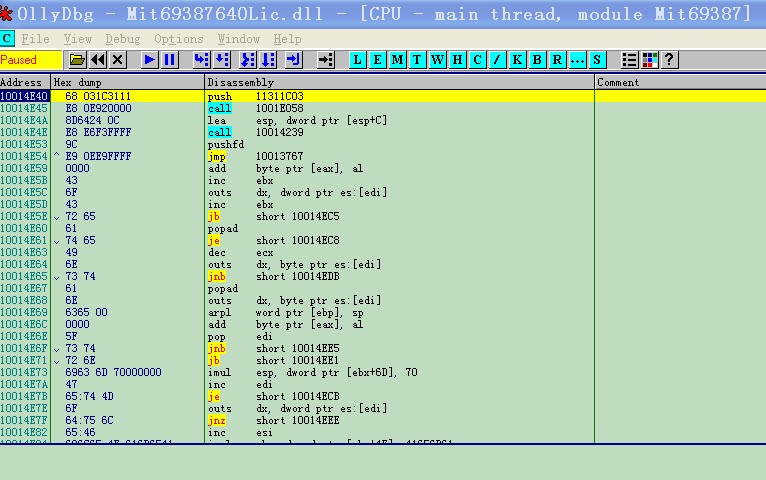The width and height of the screenshot is (766, 480).
Task: Click Go to address arrow icon
Action: point(325,60)
